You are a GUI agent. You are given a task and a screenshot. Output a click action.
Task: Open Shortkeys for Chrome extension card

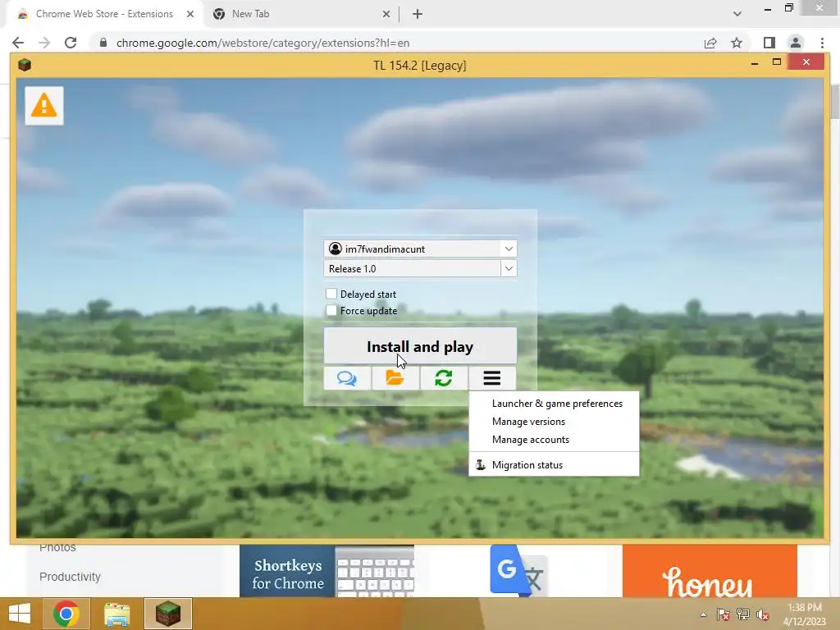click(x=326, y=571)
